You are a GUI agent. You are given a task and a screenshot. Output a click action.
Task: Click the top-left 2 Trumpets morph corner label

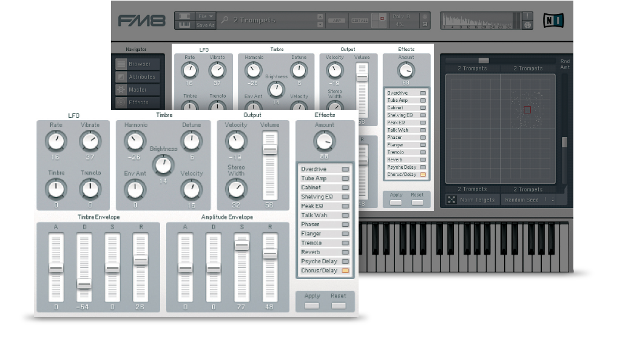coord(472,69)
